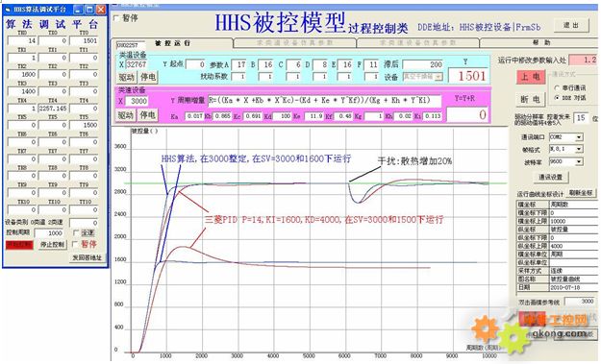Screen dimensions: 601x364
Task: Open the COM2 port dropdown
Action: coord(579,137)
